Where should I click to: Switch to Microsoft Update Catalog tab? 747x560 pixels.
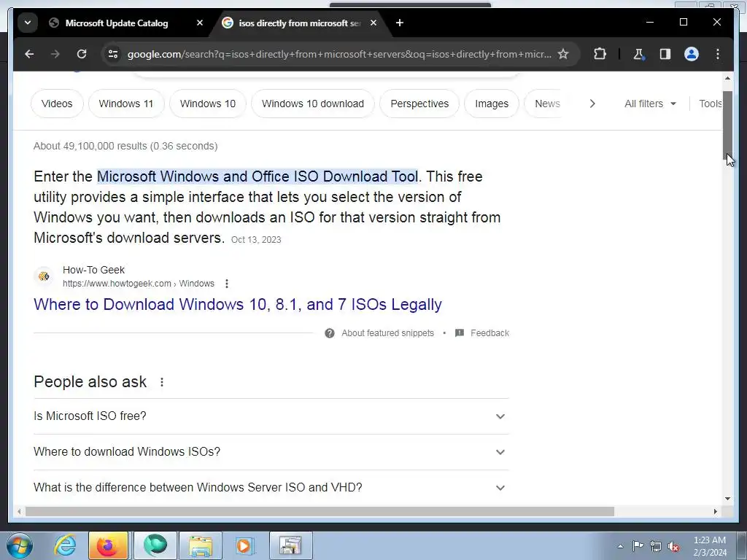pyautogui.click(x=117, y=23)
